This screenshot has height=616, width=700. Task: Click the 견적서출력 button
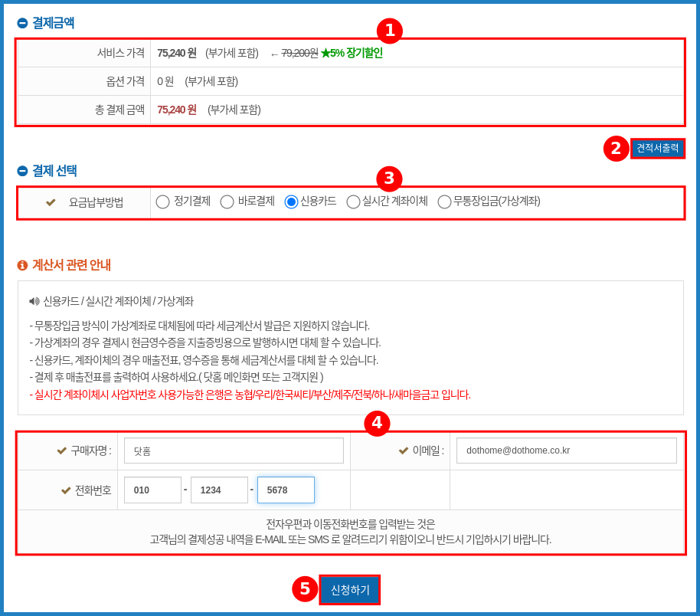pos(657,149)
